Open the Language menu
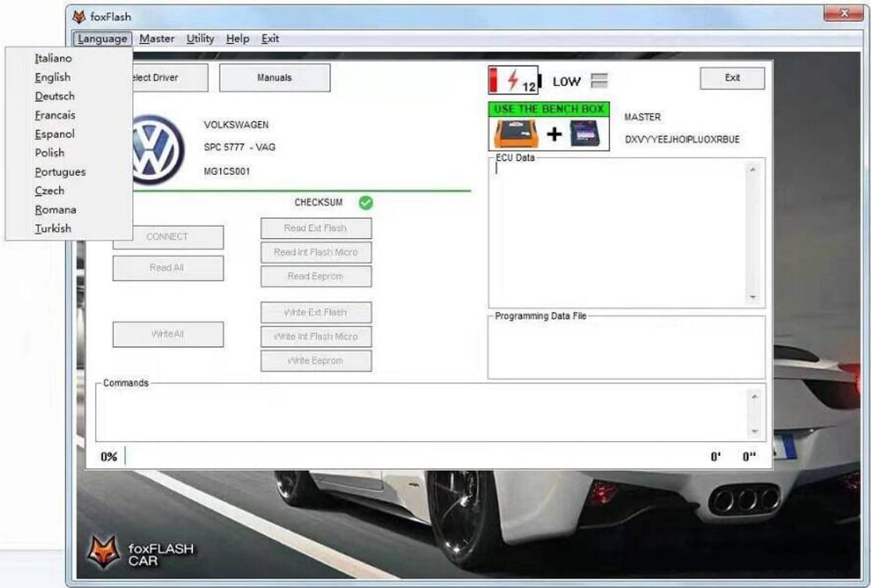This screenshot has height=588, width=871. [x=102, y=39]
